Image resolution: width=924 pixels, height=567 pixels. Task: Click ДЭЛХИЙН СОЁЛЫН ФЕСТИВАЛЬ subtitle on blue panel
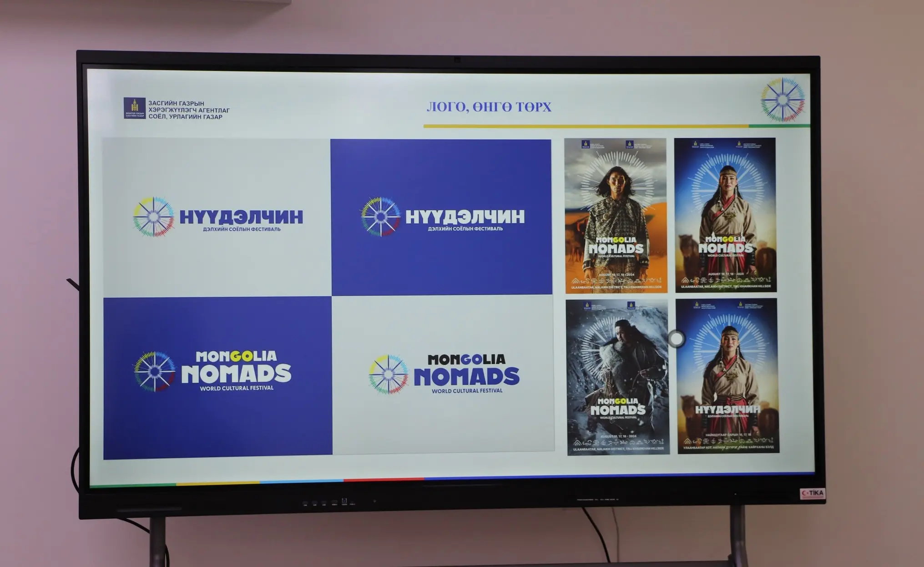click(465, 229)
